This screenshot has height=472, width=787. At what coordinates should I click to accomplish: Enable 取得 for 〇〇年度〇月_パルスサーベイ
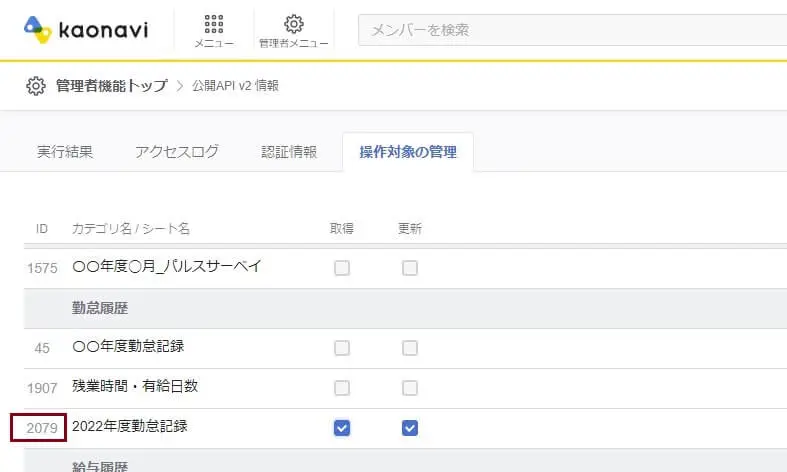[342, 268]
